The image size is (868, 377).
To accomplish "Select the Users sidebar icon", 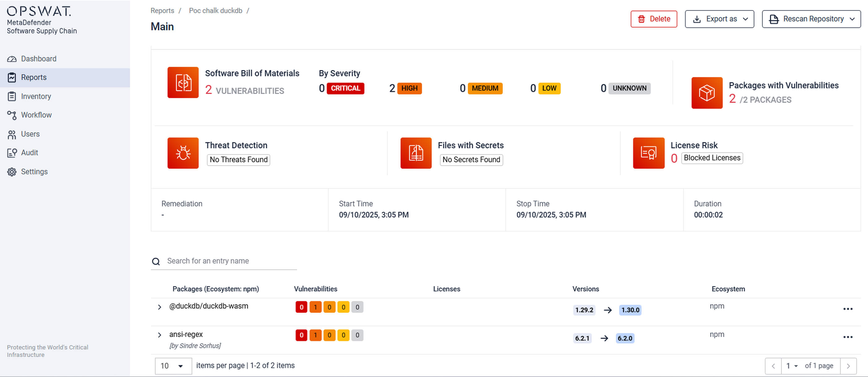I will coord(12,134).
